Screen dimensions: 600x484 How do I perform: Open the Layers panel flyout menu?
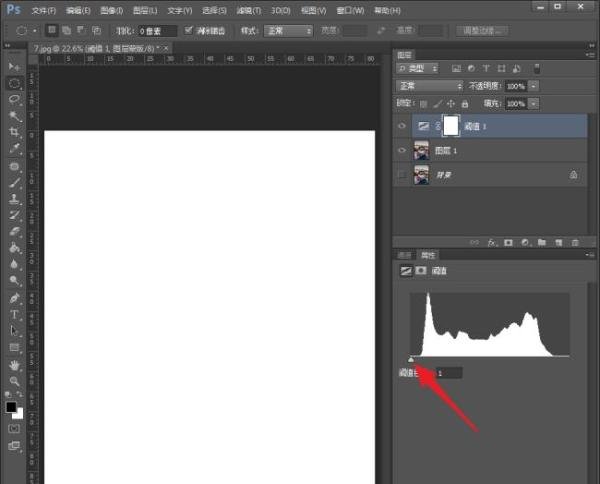point(590,55)
